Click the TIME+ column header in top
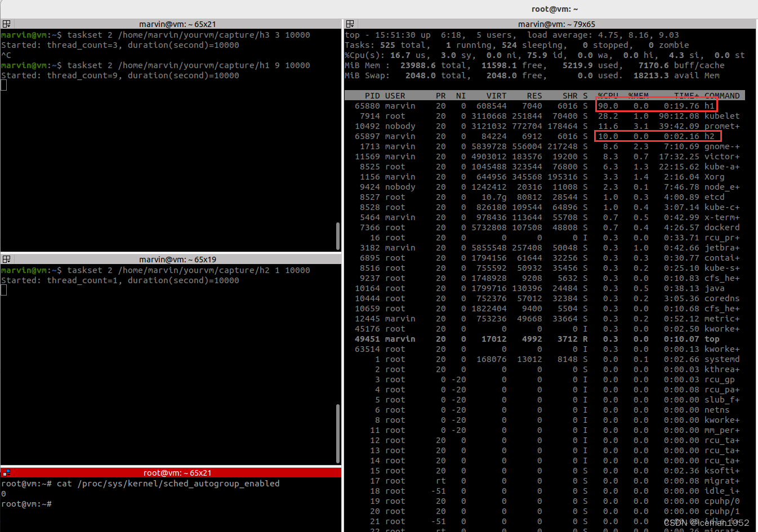758x532 pixels. [686, 96]
